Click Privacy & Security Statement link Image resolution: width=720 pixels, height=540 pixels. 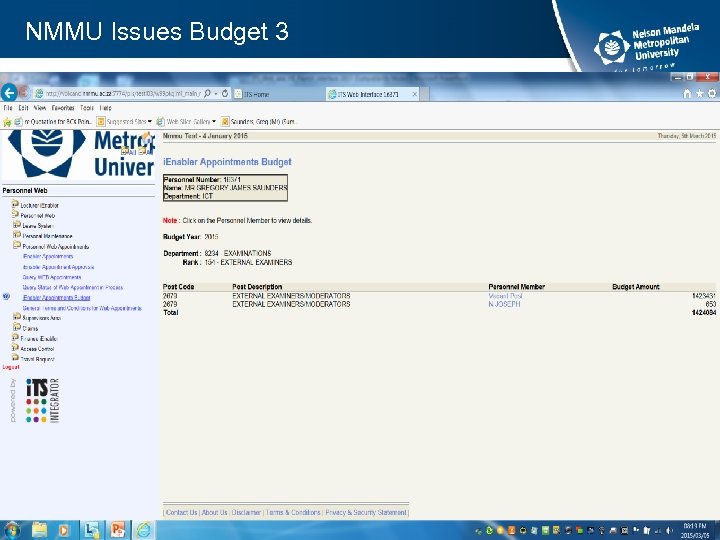pos(366,512)
